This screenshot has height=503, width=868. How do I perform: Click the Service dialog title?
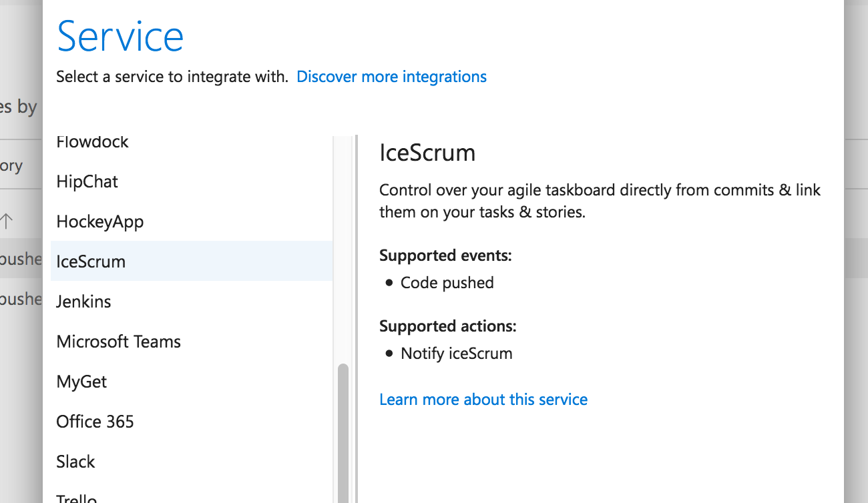120,36
